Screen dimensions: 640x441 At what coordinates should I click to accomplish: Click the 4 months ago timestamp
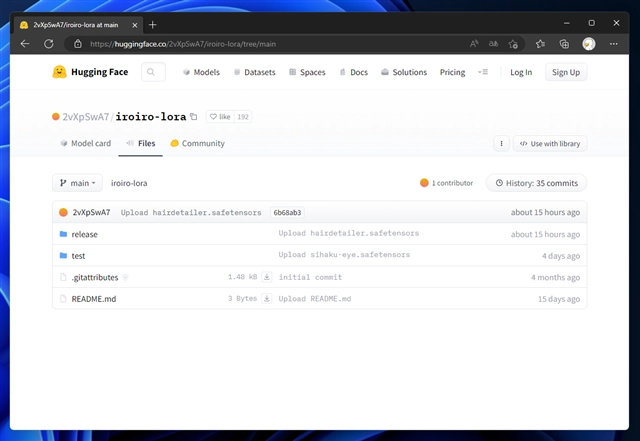pyautogui.click(x=555, y=278)
